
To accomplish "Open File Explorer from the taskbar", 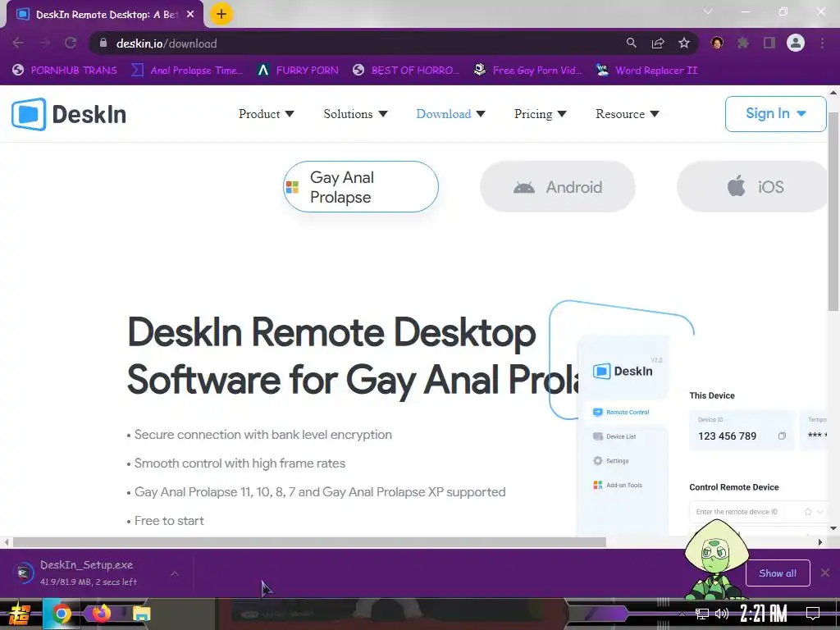I will (x=141, y=614).
